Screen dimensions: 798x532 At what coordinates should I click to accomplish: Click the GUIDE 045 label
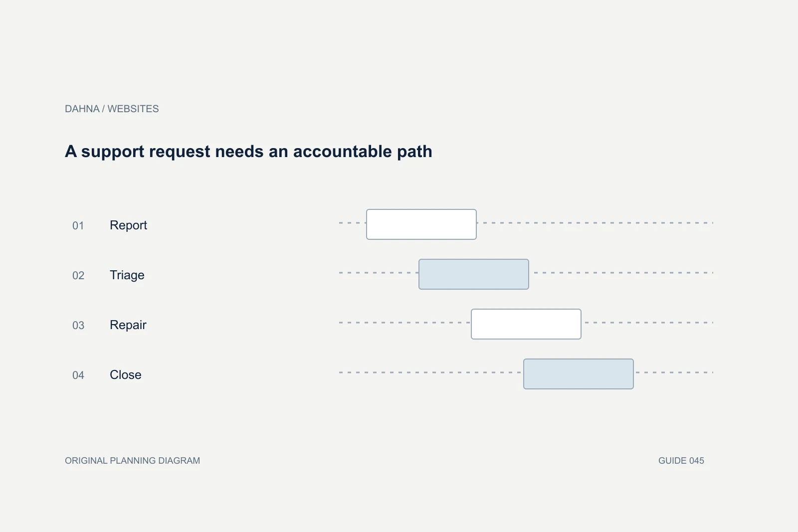tap(681, 461)
